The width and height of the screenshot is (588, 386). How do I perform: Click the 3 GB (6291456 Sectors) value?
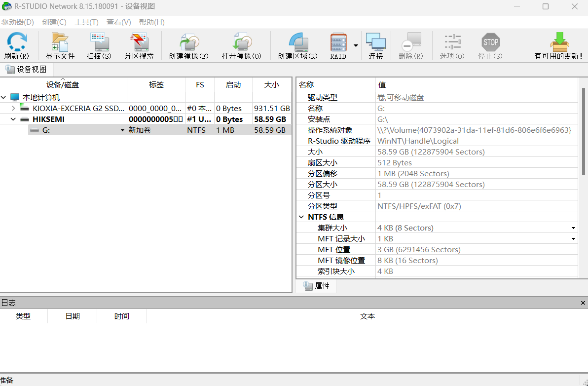pos(419,250)
